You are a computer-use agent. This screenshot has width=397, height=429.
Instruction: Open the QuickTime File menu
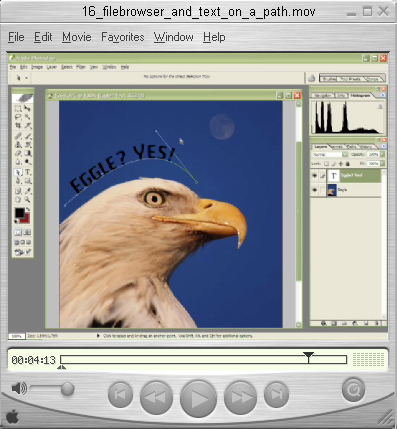point(16,37)
